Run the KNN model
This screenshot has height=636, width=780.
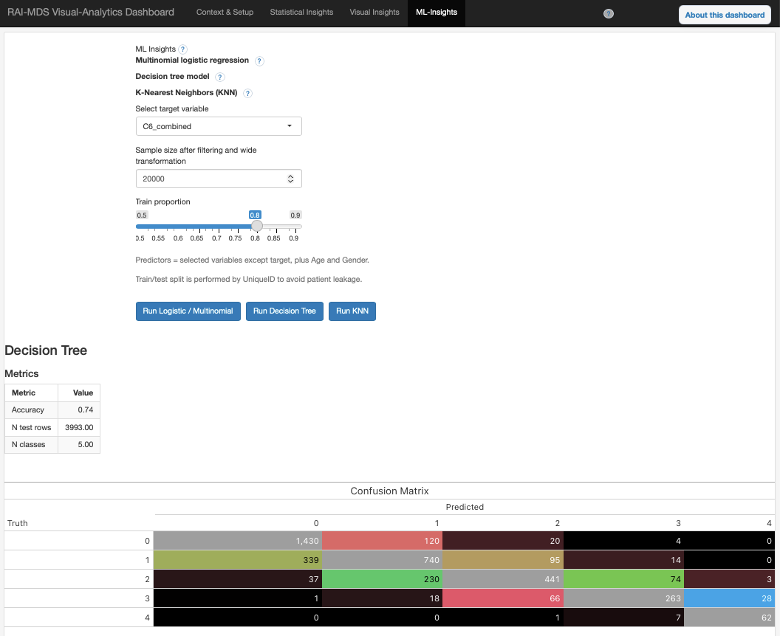[352, 311]
